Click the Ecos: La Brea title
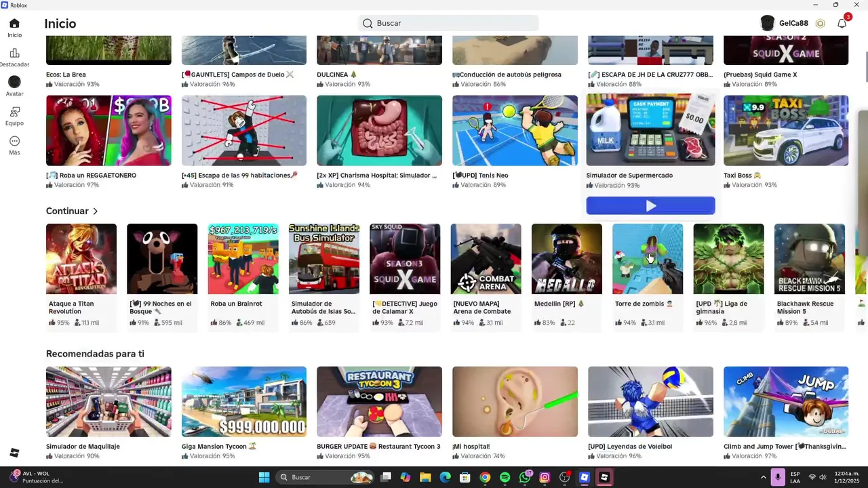The image size is (868, 488). coord(66,75)
